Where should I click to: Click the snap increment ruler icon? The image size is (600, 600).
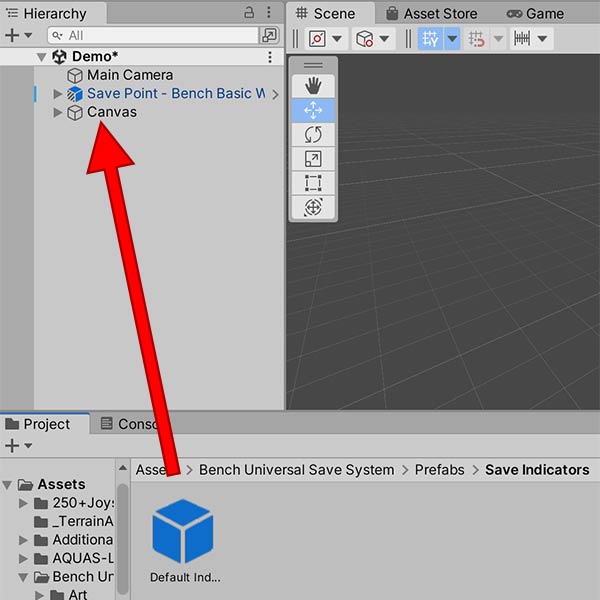(522, 39)
